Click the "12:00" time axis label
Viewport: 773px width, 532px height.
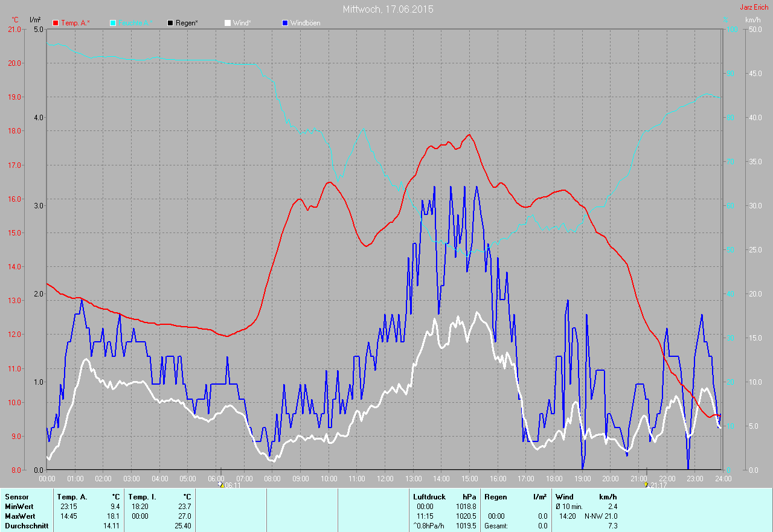(x=385, y=478)
